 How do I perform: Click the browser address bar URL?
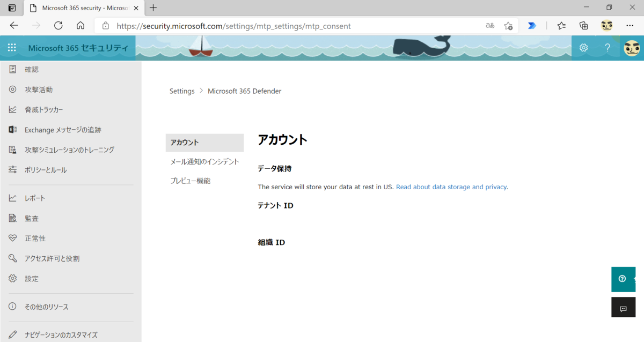pyautogui.click(x=233, y=26)
